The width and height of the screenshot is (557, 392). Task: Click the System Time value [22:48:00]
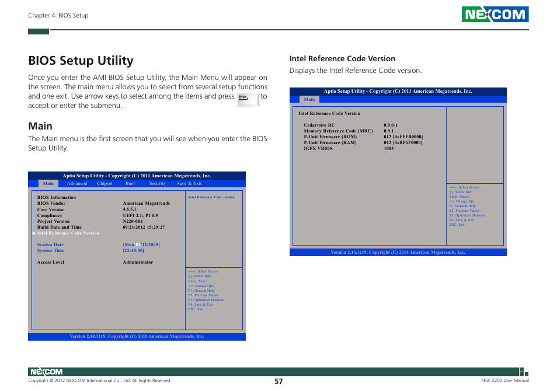(134, 250)
